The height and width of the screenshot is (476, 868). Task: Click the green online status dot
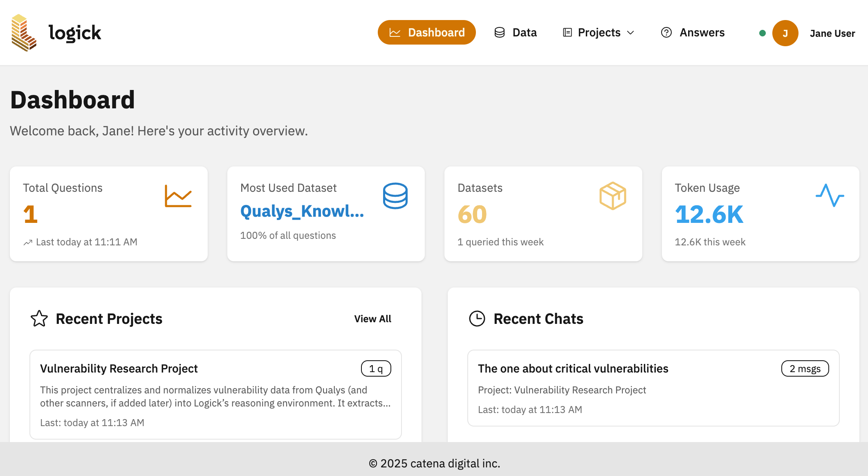tap(762, 33)
